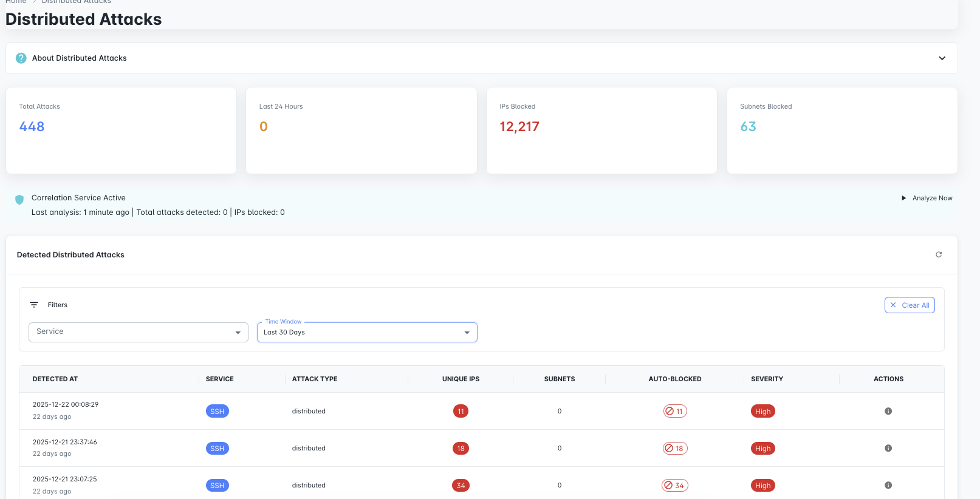Click SSH badge in 23:07:25 row
The height and width of the screenshot is (499, 980).
click(x=218, y=486)
